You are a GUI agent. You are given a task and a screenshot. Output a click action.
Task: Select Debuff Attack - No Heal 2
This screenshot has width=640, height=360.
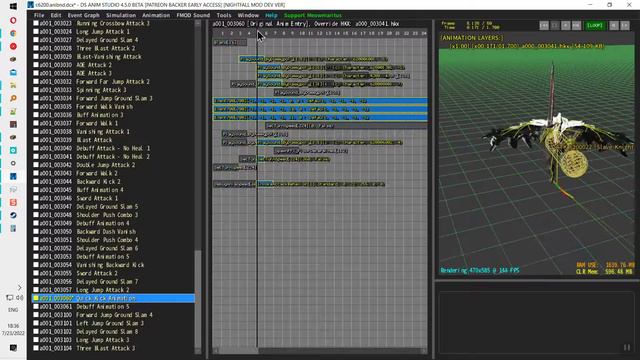[113, 156]
